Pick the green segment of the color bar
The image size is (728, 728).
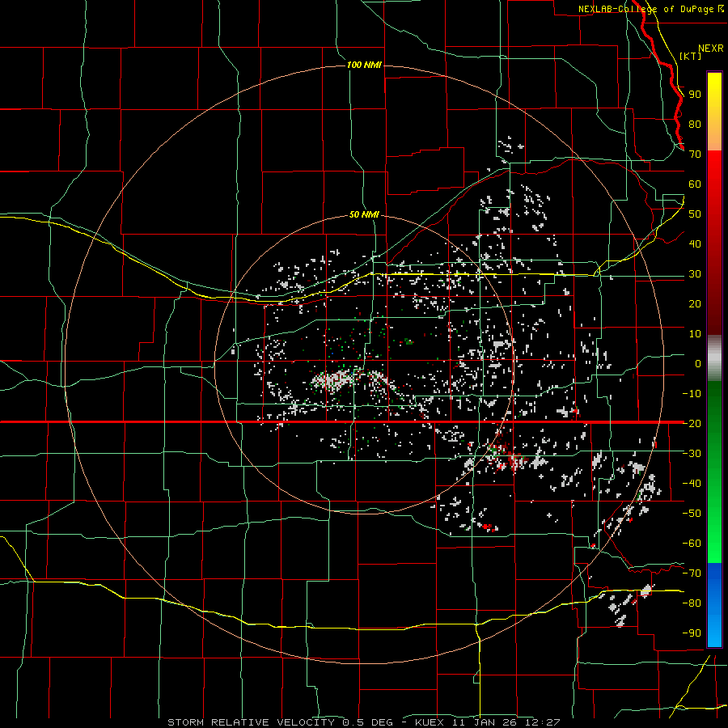click(x=714, y=472)
